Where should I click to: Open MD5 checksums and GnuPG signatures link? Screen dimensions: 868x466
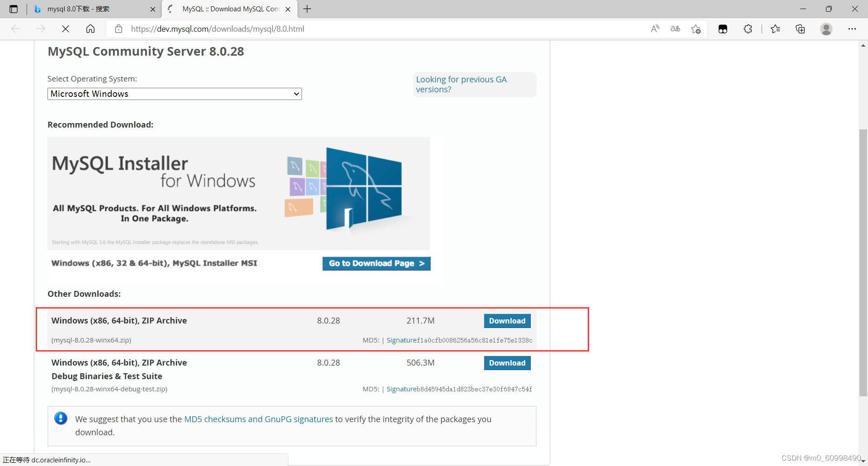[x=259, y=419]
